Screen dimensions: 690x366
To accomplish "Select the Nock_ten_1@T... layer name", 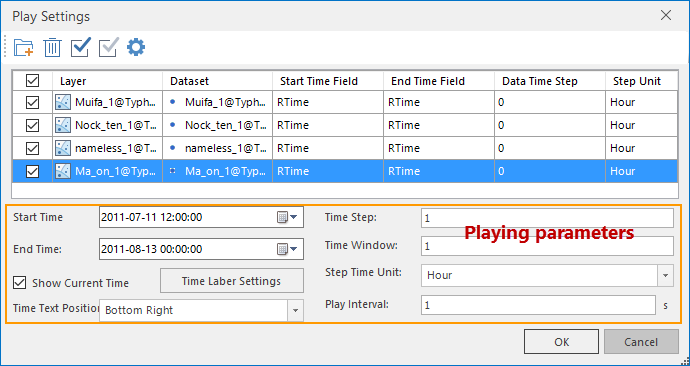I will click(x=116, y=125).
